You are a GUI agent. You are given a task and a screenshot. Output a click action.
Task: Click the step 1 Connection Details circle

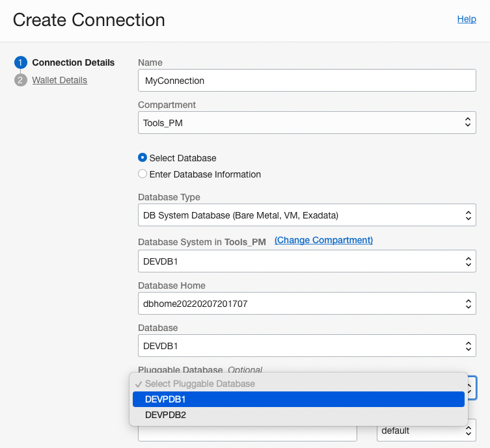point(20,63)
